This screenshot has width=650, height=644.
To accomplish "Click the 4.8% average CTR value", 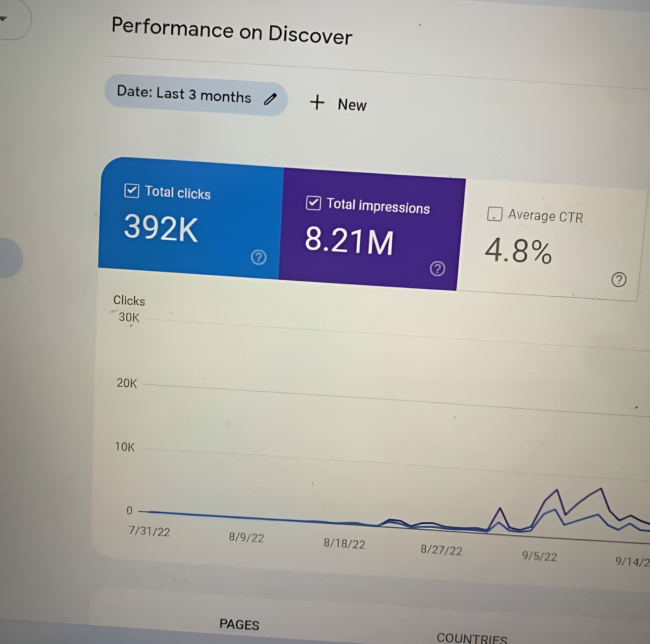I will [518, 251].
